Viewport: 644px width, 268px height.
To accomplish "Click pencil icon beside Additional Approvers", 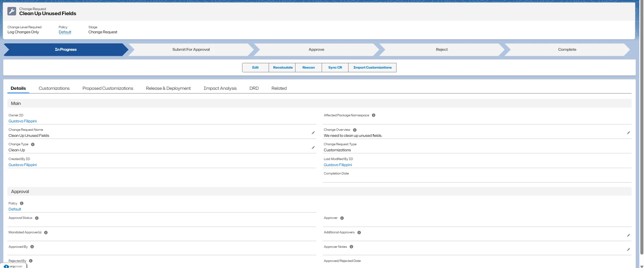I will 628,235.
